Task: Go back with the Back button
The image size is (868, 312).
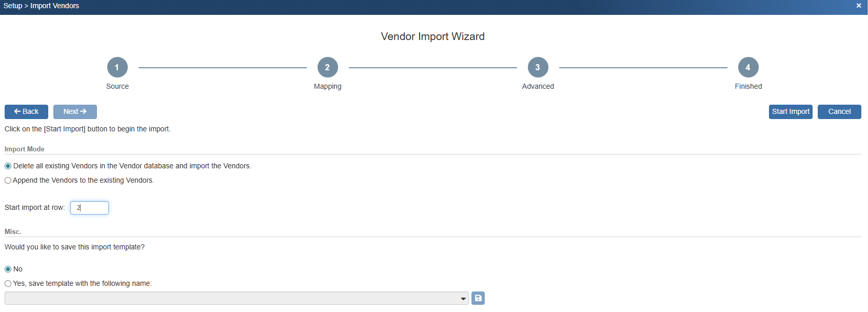Action: (26, 112)
